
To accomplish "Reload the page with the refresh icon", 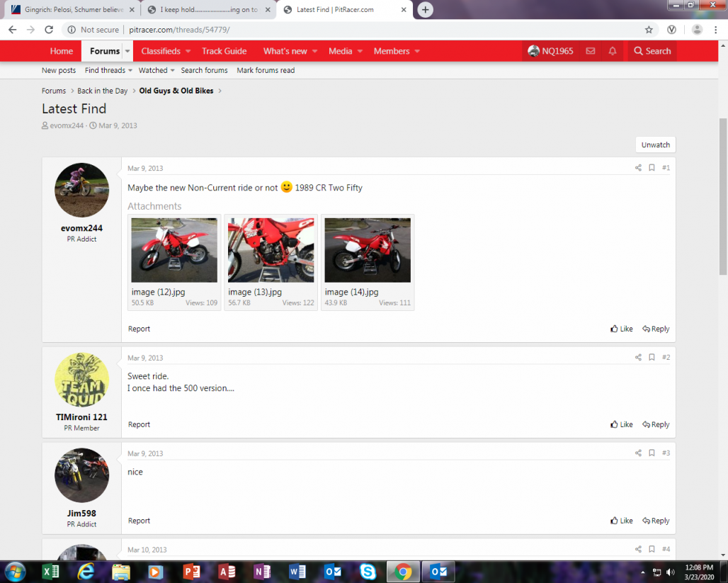I will pos(49,30).
